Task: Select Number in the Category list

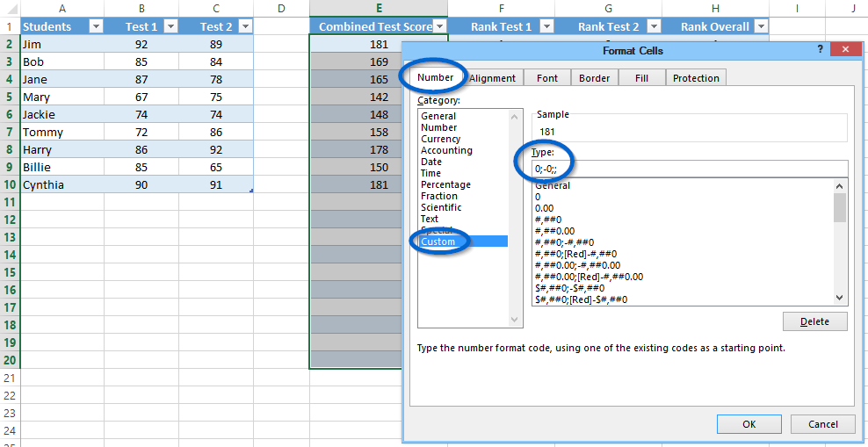Action: coord(439,127)
